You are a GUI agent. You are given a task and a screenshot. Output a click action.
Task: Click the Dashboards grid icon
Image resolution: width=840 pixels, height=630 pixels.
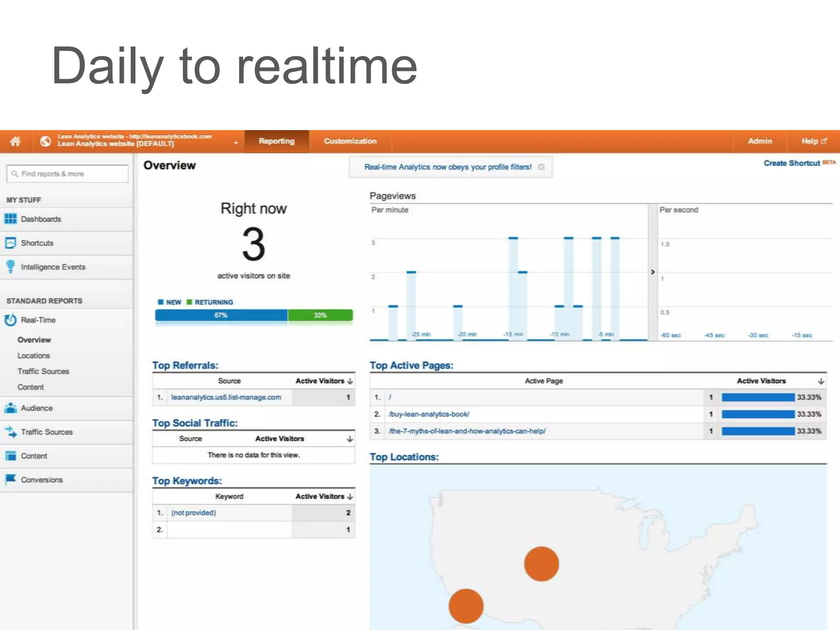click(x=10, y=219)
